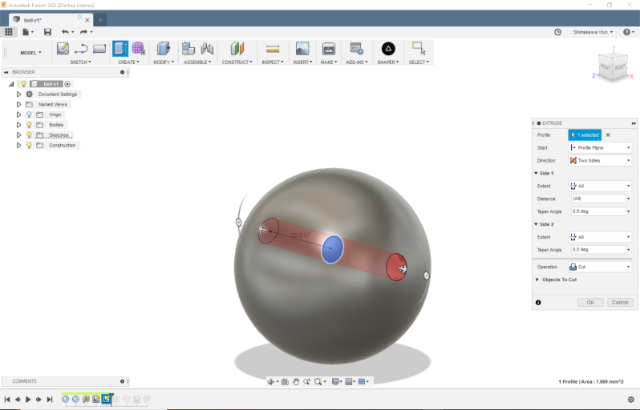Select the sketch Line tool
The width and height of the screenshot is (640, 410).
81,49
